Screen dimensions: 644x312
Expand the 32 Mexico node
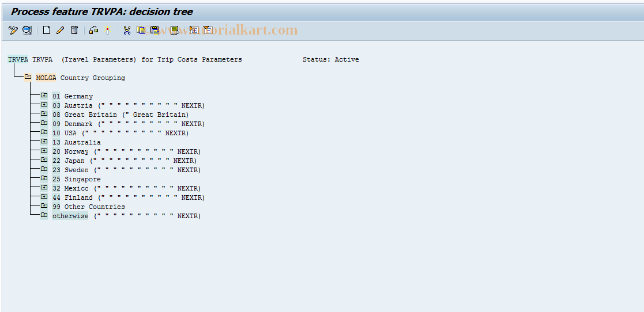[44, 188]
